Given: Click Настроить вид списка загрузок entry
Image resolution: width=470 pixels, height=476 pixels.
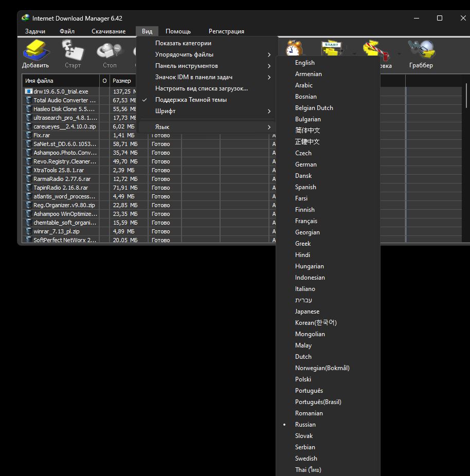Looking at the screenshot, I should 207,88.
